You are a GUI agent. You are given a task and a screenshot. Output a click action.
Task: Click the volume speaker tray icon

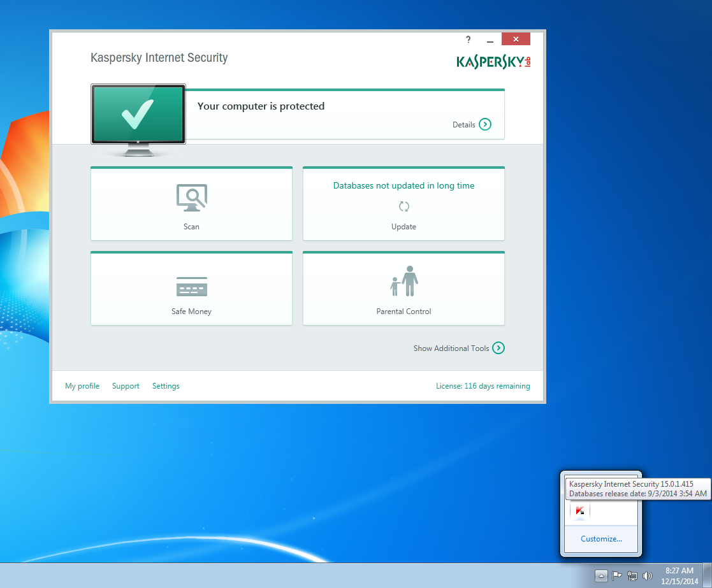tap(648, 576)
